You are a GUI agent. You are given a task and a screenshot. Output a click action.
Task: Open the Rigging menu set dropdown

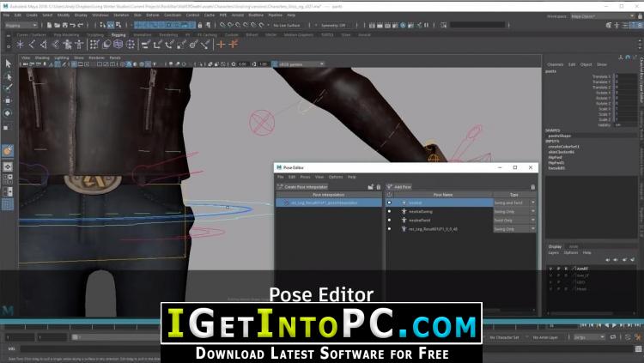[x=21, y=26]
